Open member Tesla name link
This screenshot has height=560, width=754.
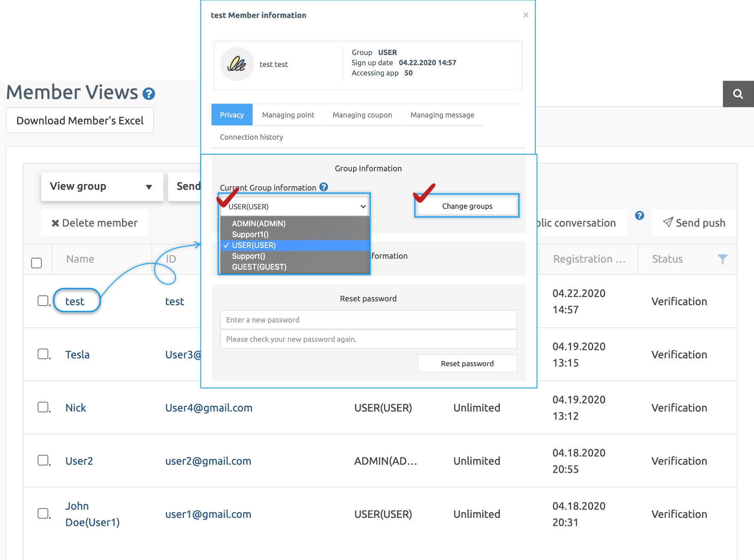pyautogui.click(x=78, y=355)
